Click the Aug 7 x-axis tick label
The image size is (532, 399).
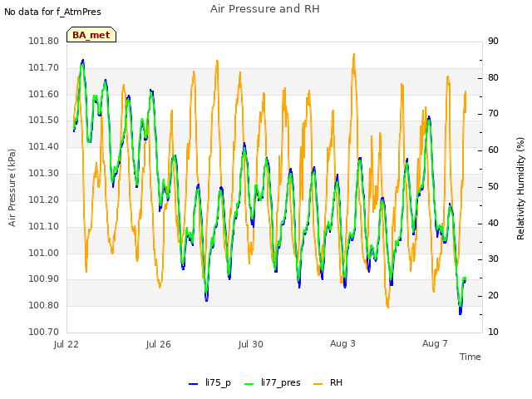click(x=435, y=343)
